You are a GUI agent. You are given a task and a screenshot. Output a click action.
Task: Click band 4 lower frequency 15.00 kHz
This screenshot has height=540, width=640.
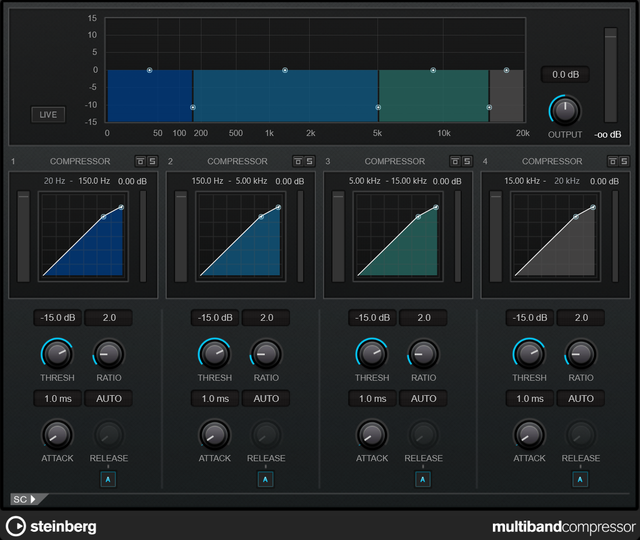(522, 181)
